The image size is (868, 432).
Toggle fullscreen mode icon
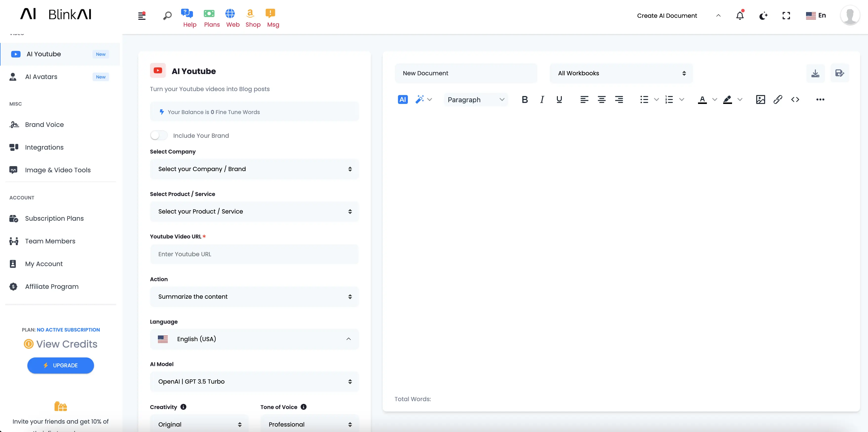tap(786, 16)
